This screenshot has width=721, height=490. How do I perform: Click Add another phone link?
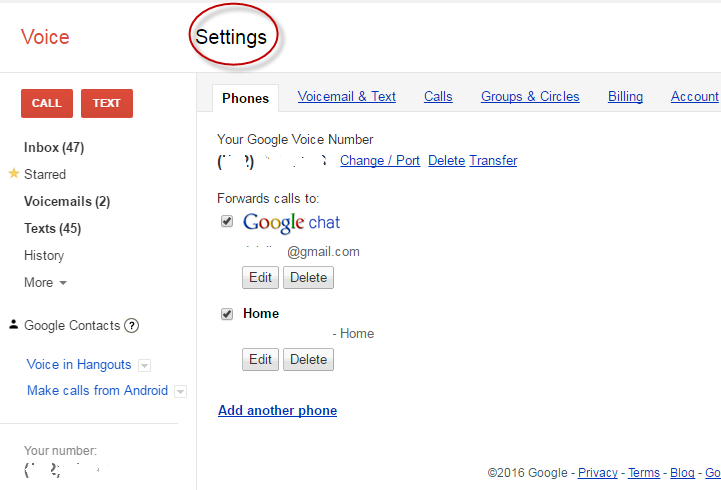tap(277, 411)
